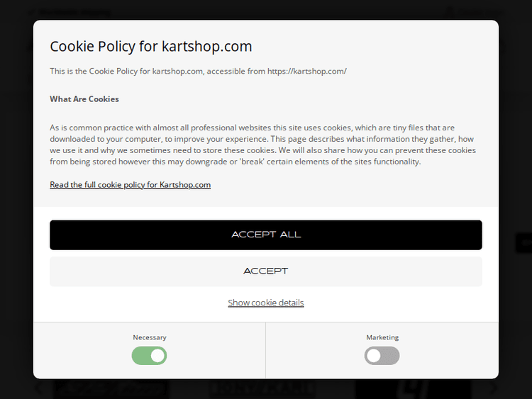Click the sentence containing the https://kartshop.com/ address

coord(198,71)
